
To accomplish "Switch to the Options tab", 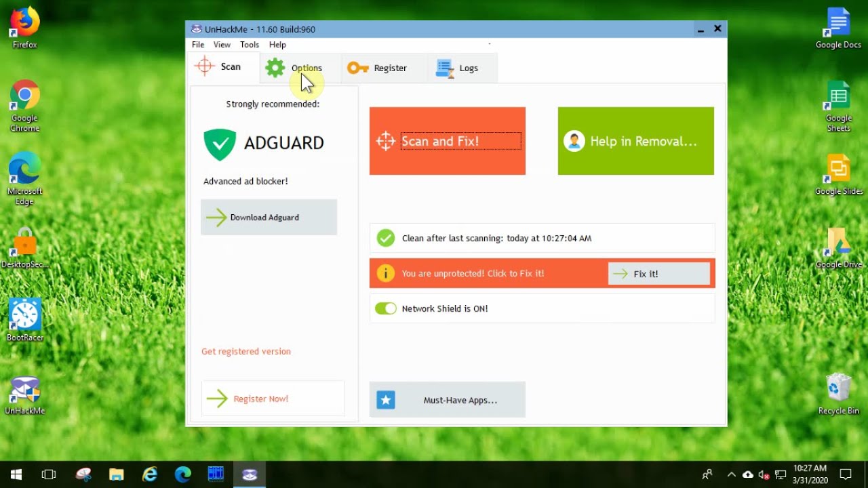I will (300, 68).
